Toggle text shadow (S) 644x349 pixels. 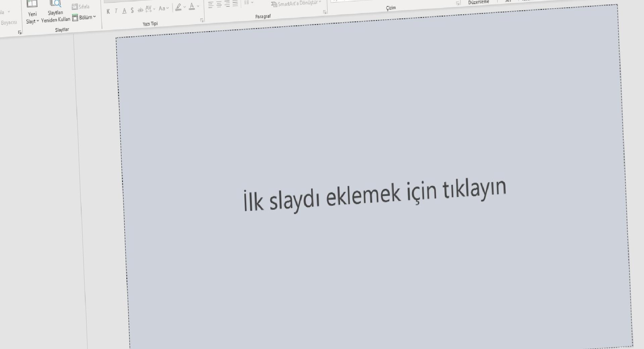point(132,10)
